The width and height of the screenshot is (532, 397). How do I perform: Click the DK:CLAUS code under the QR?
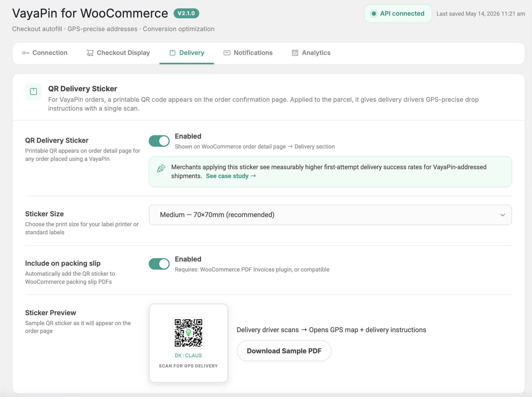(x=188, y=356)
